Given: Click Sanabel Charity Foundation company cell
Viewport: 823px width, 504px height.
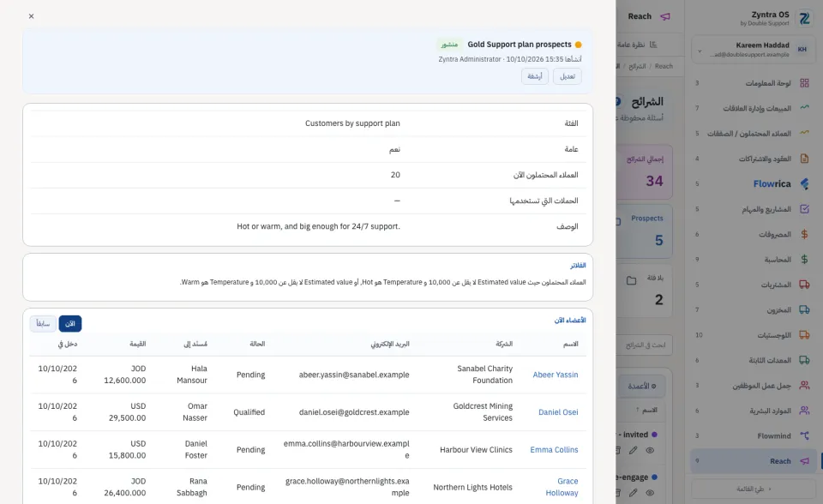Looking at the screenshot, I should click(x=484, y=375).
